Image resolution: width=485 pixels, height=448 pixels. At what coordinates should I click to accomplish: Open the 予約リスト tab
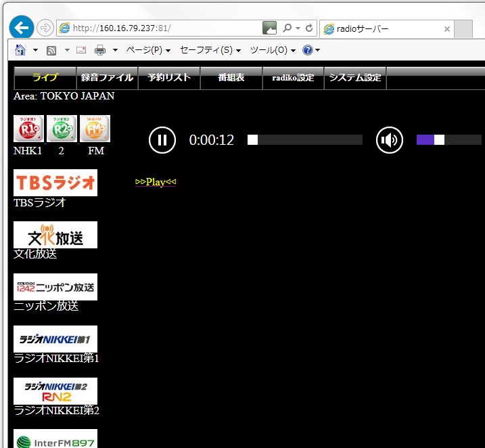click(x=169, y=78)
